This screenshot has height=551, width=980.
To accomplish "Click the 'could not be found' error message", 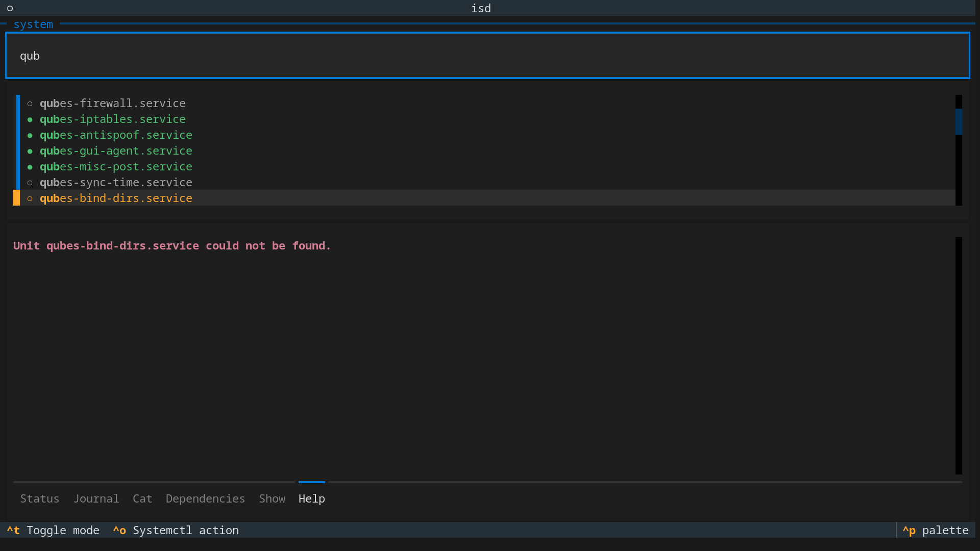I will (172, 245).
